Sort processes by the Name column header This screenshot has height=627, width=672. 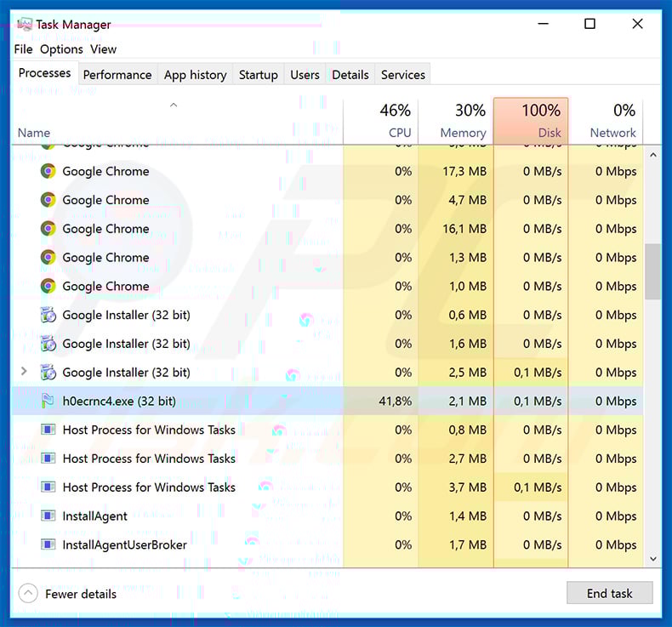tap(34, 133)
